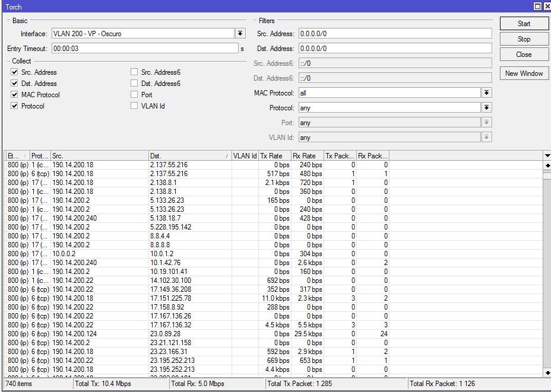
Task: Check the VLAN Id collect option
Action: tap(134, 106)
